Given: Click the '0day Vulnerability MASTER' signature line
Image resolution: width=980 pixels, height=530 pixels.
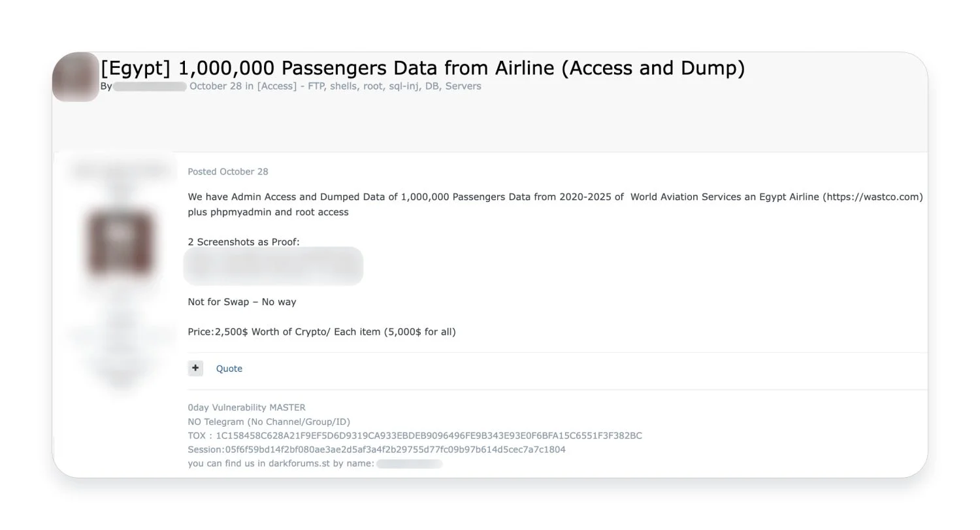Looking at the screenshot, I should click(246, 407).
